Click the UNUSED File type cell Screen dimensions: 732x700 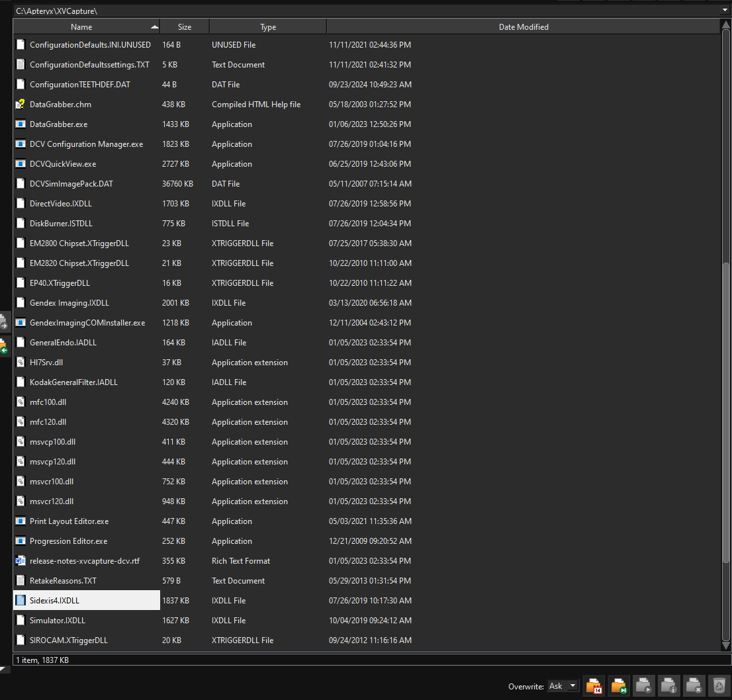tap(234, 45)
